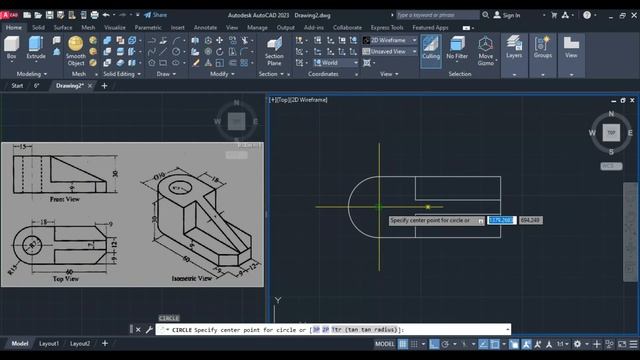640x360 pixels.
Task: Click Sign In in the title bar
Action: coord(507,15)
